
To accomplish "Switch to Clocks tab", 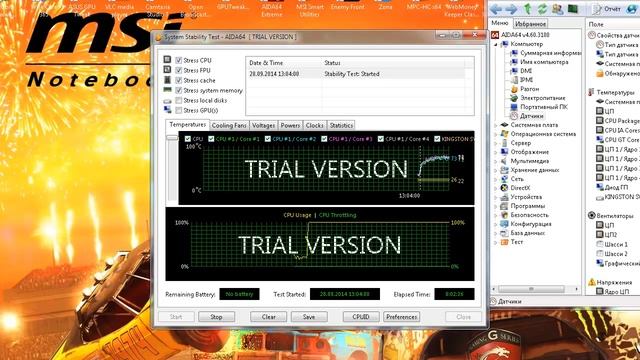I will [315, 125].
